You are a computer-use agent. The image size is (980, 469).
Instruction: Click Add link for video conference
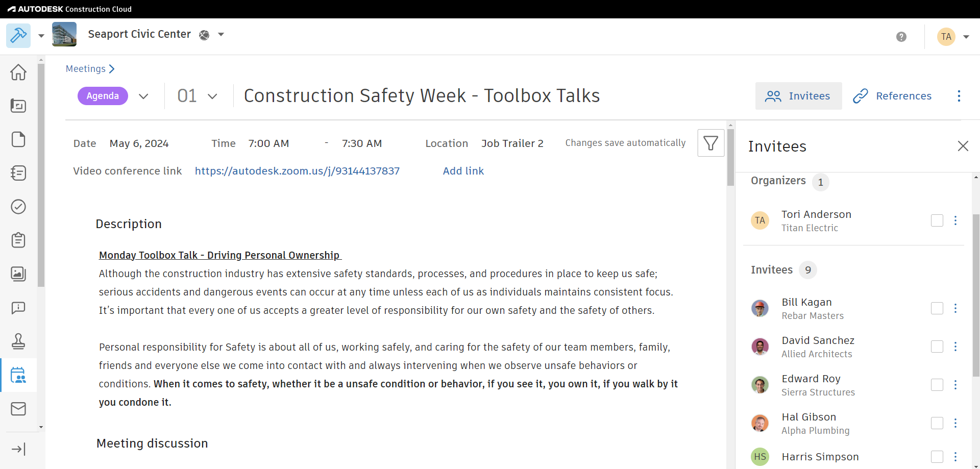(463, 171)
